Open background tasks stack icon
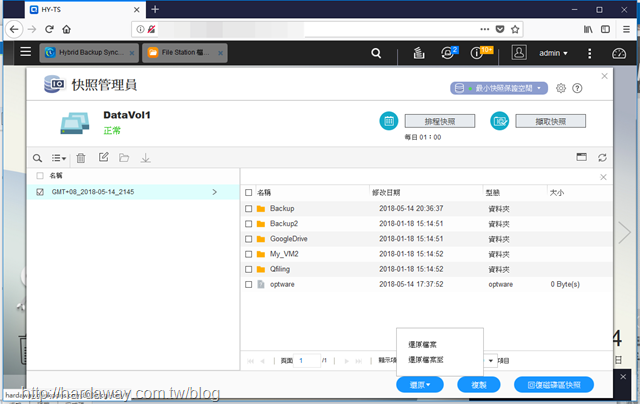 click(419, 53)
